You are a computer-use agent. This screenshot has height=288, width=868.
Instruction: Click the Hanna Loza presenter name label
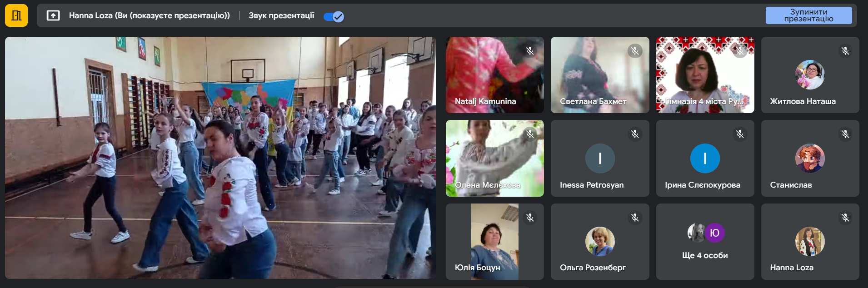149,16
